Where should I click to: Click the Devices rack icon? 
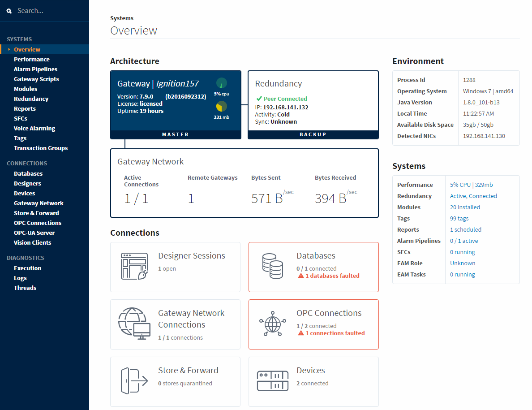[273, 381]
